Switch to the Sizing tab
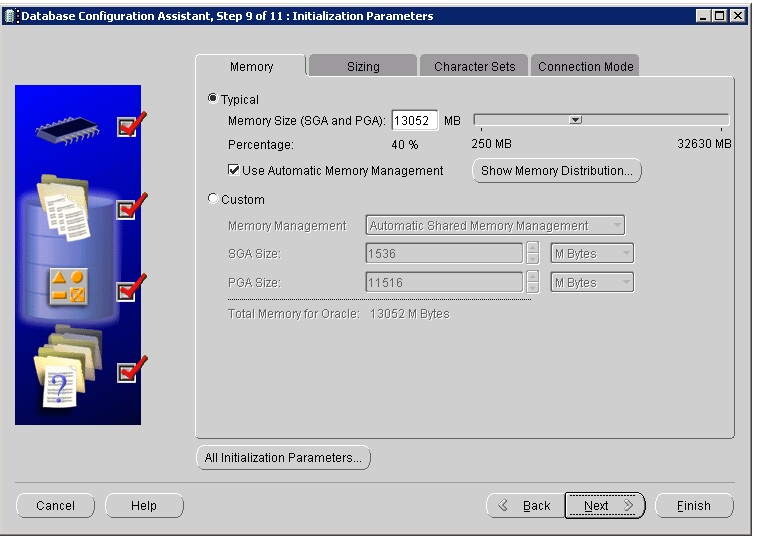Image resolution: width=757 pixels, height=537 pixels. [362, 67]
